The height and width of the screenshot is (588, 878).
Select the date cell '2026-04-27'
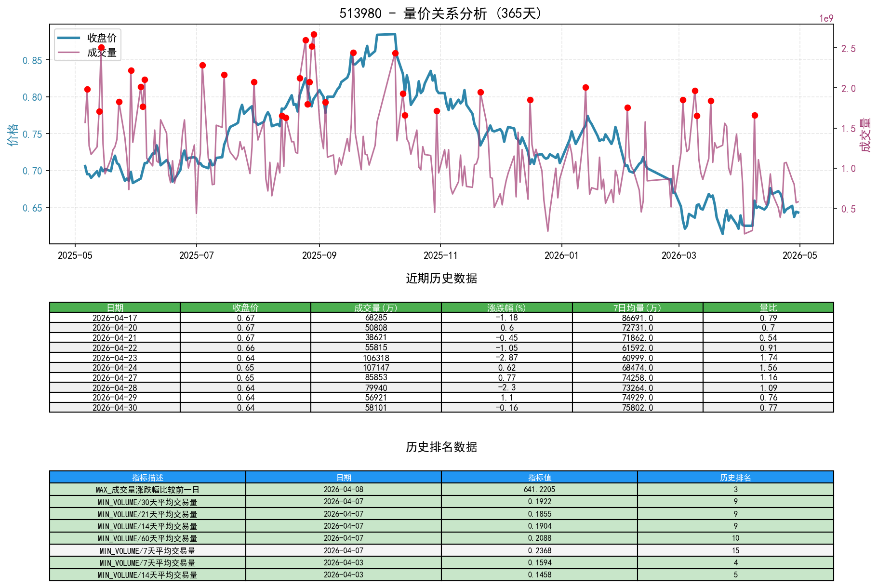(115, 377)
